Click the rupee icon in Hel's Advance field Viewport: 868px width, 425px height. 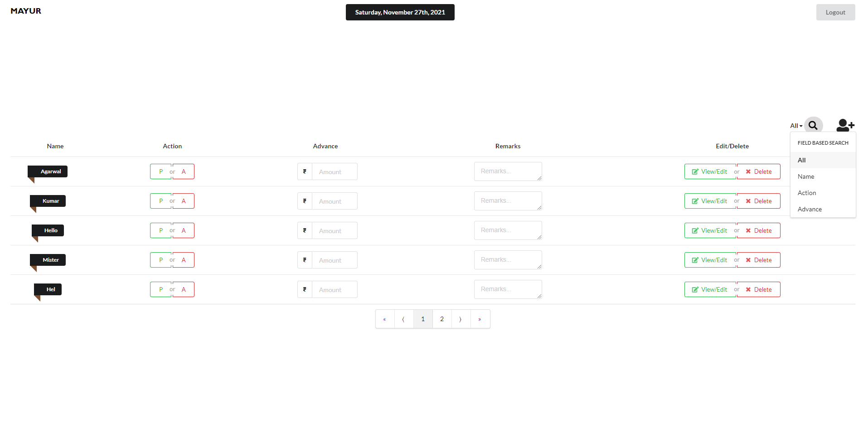click(304, 289)
